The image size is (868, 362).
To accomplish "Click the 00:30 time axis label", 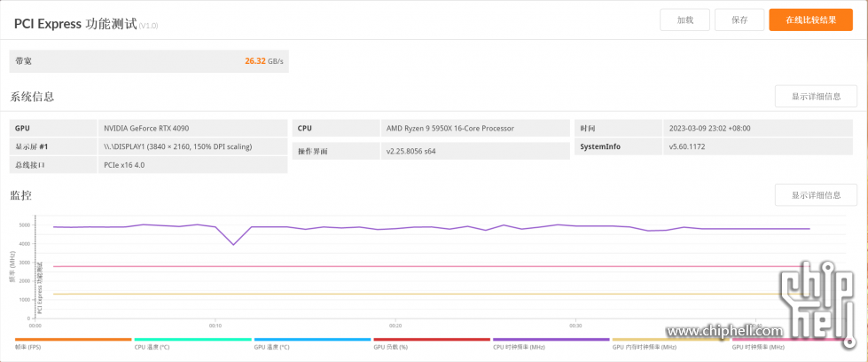I will tap(575, 326).
